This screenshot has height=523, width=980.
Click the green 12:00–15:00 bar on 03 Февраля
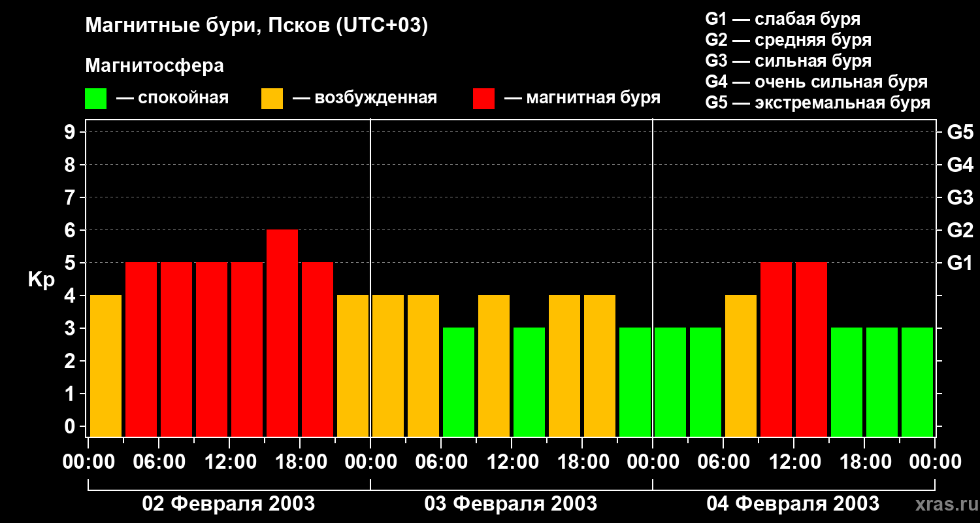pyautogui.click(x=529, y=382)
